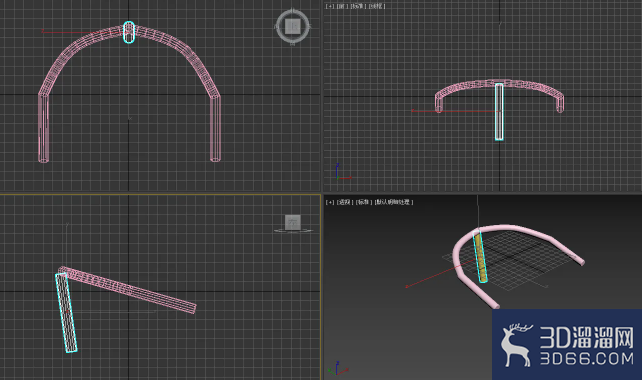
Task: Open the [+] menu in the perspective viewport
Action: (x=330, y=202)
